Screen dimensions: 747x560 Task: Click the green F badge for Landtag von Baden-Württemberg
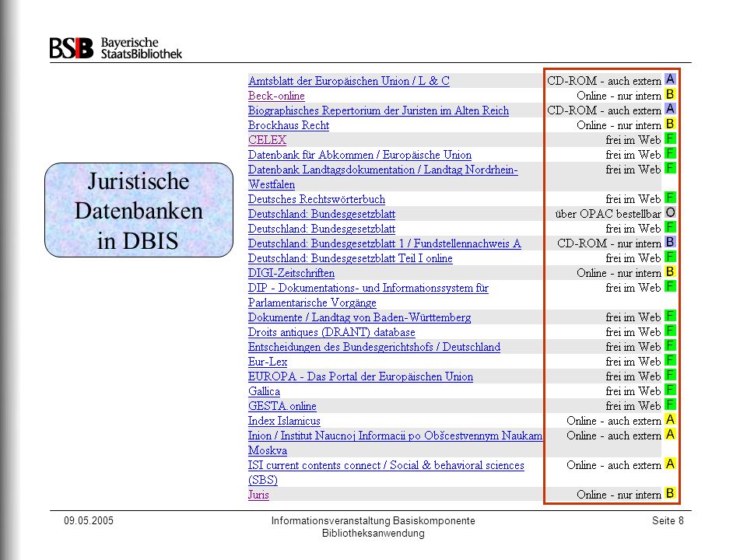point(670,315)
